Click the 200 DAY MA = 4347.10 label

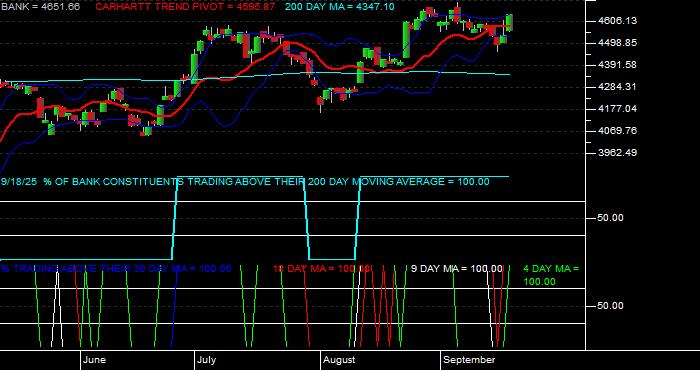tap(340, 7)
